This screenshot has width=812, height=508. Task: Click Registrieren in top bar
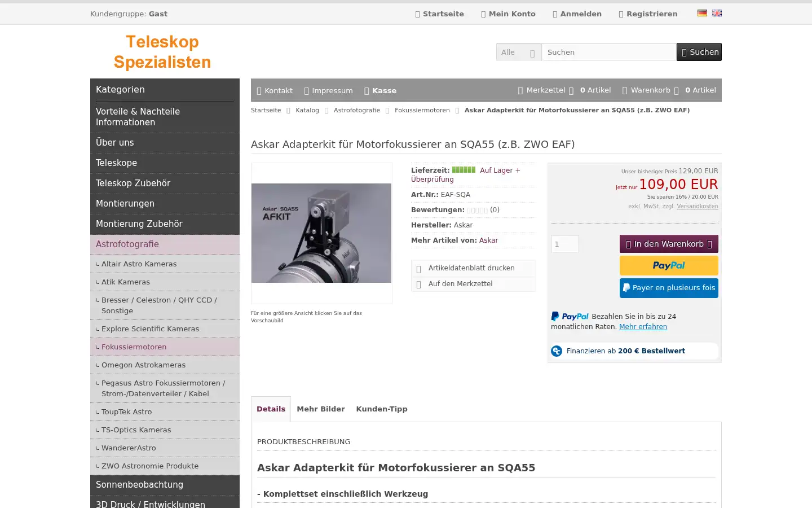click(x=648, y=14)
